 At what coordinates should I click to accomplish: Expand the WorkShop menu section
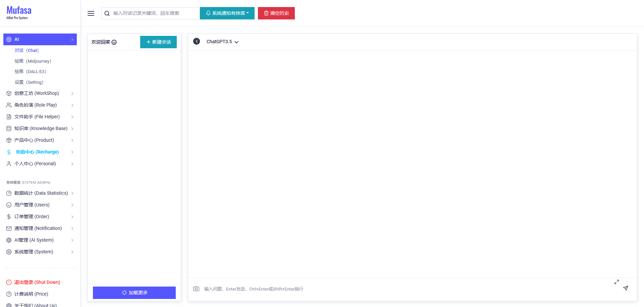[40, 93]
